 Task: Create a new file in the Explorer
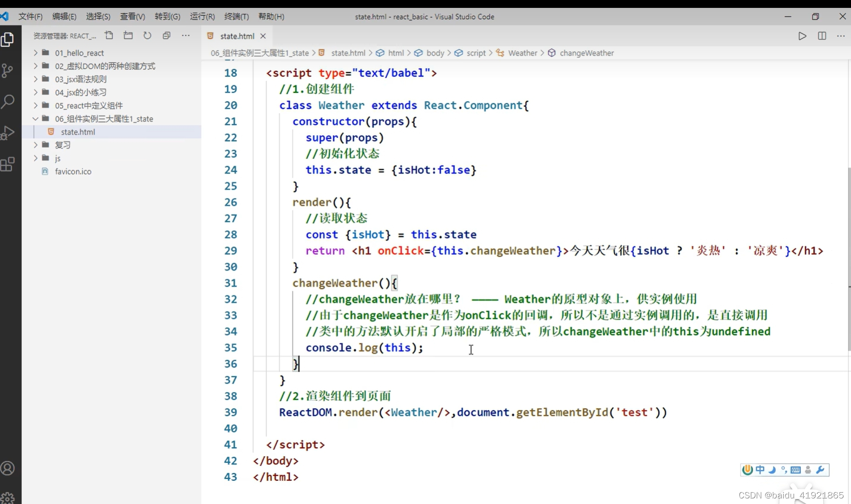point(109,35)
